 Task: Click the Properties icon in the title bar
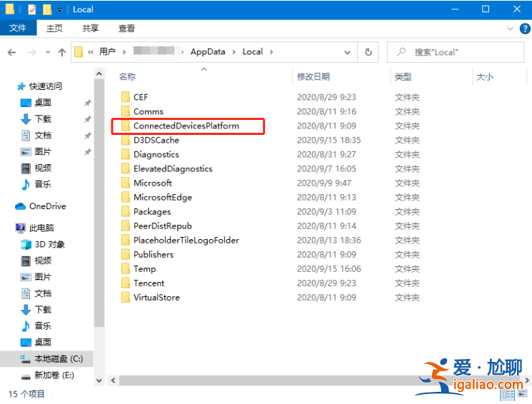(32, 9)
